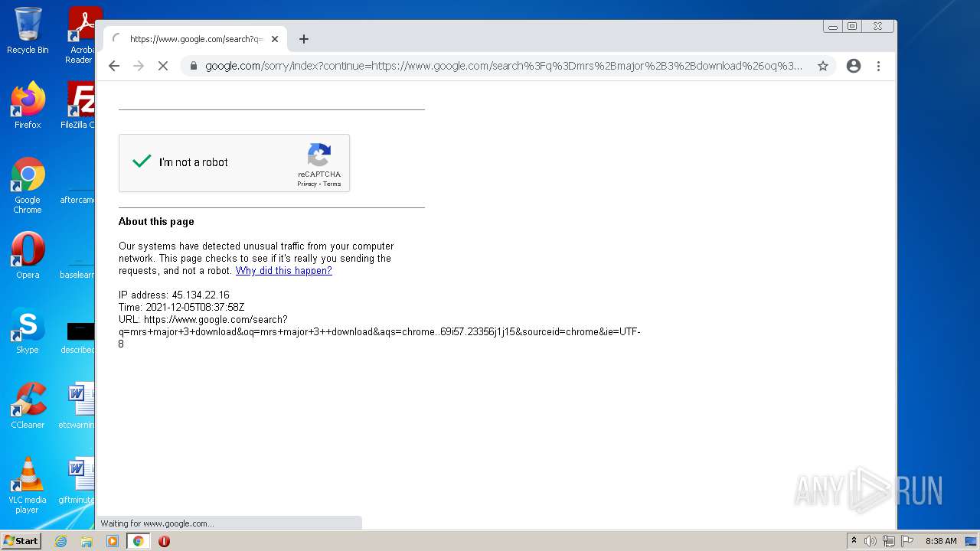Screen dimensions: 980x551
Task: Click the reCAPTCHA logo
Action: click(319, 155)
